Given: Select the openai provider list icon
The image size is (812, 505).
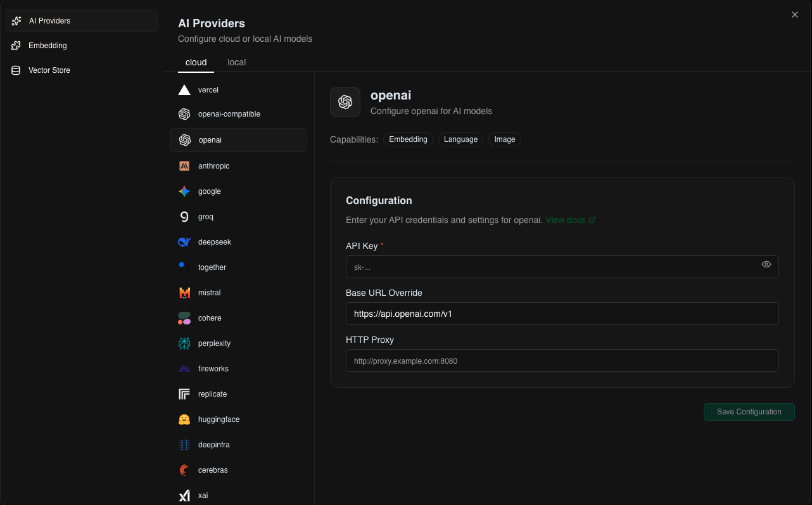Looking at the screenshot, I should pos(185,140).
